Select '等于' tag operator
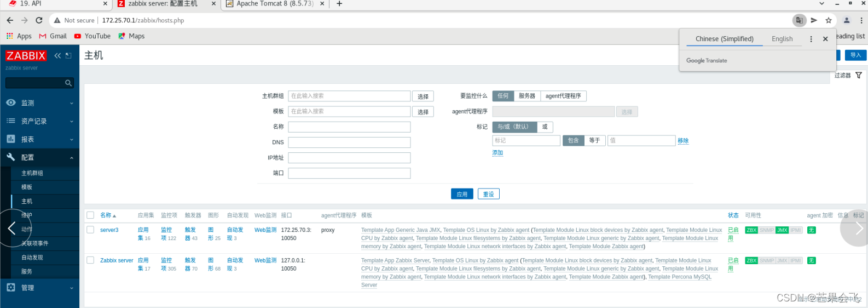This screenshot has height=308, width=868. (594, 140)
